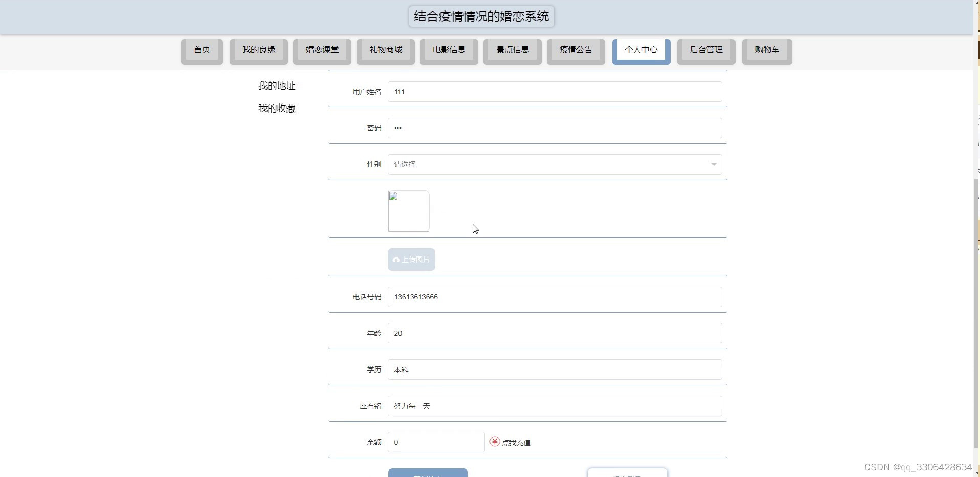Expand the 性别 dropdown
The width and height of the screenshot is (980, 477).
pyautogui.click(x=555, y=164)
